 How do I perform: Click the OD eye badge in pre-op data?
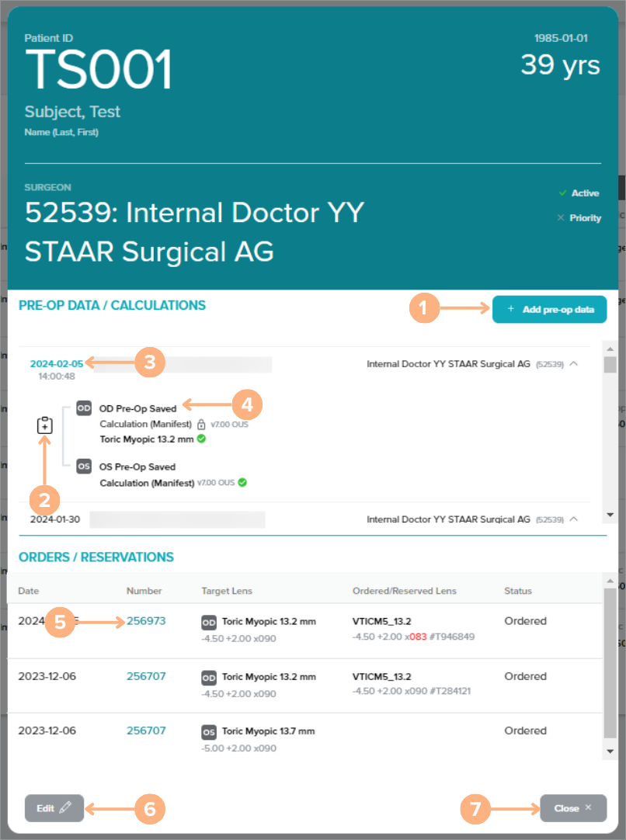pos(85,408)
